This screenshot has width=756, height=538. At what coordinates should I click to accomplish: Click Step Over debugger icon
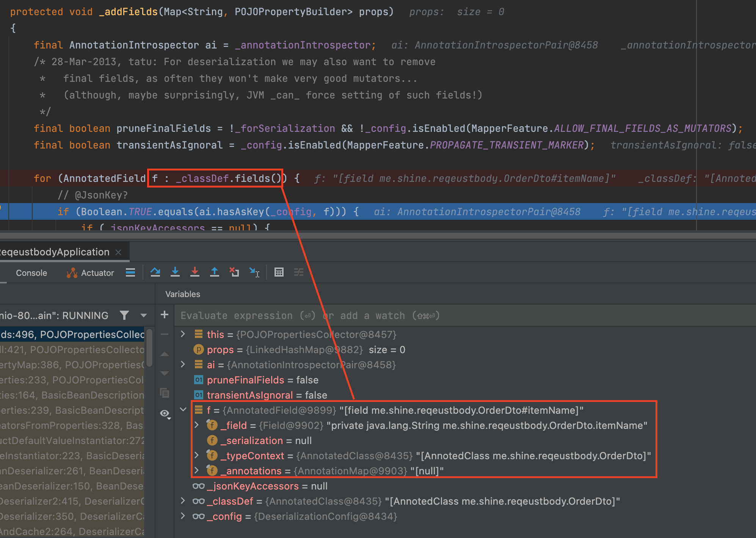pyautogui.click(x=155, y=272)
